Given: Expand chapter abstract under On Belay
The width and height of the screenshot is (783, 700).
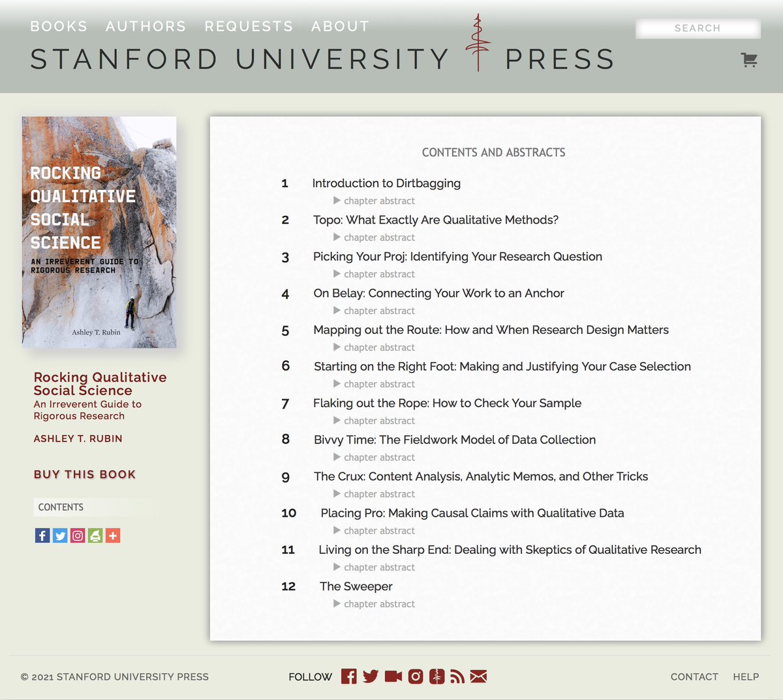Looking at the screenshot, I should coord(374,311).
